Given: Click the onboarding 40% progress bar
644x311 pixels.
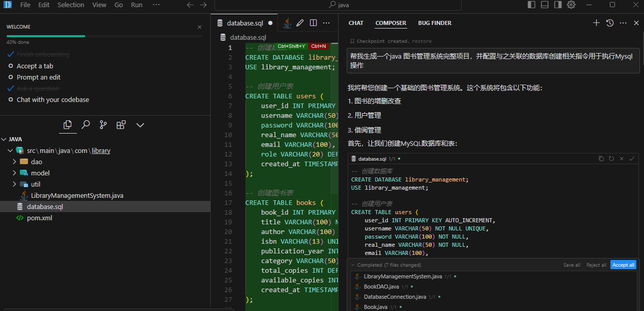Looking at the screenshot, I should pyautogui.click(x=104, y=36).
